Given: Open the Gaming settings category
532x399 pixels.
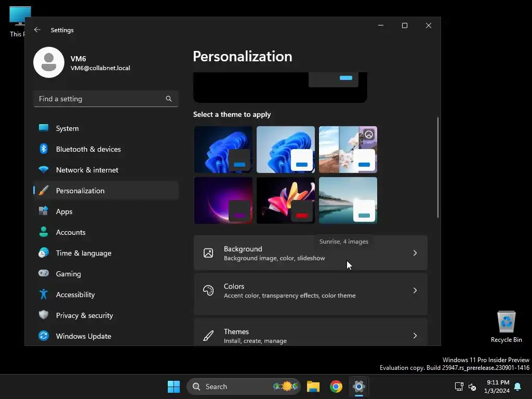Looking at the screenshot, I should pos(106,273).
